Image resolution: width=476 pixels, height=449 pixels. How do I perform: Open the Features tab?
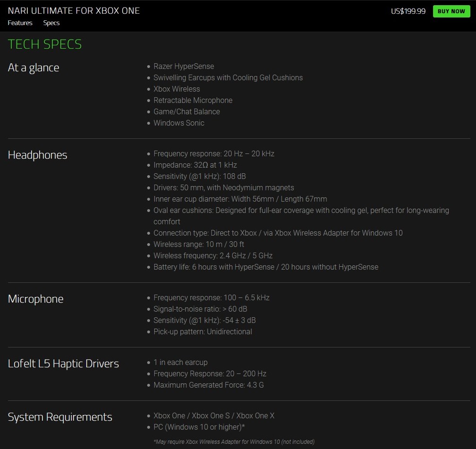(x=20, y=23)
